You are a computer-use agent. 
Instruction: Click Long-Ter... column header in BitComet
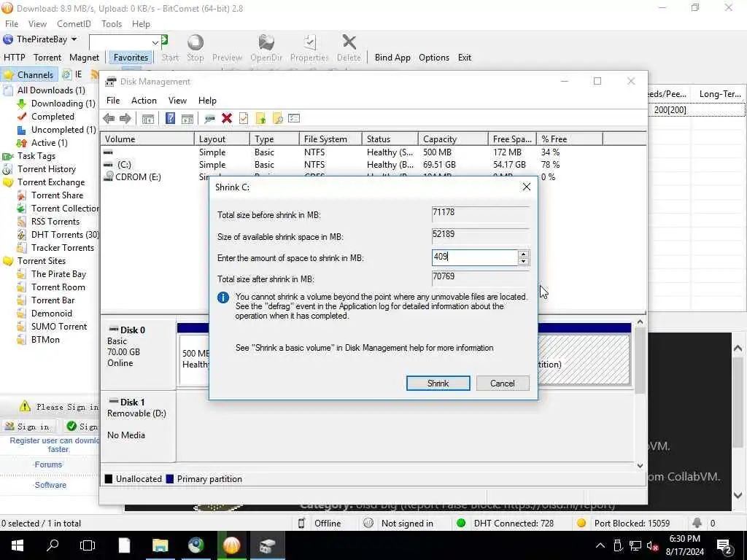pos(720,94)
